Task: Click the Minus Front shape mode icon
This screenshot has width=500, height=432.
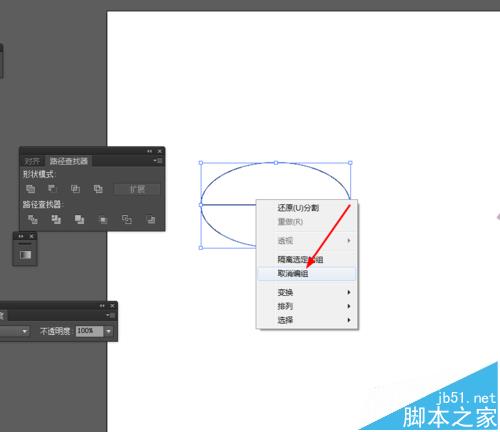Action: coord(53,189)
